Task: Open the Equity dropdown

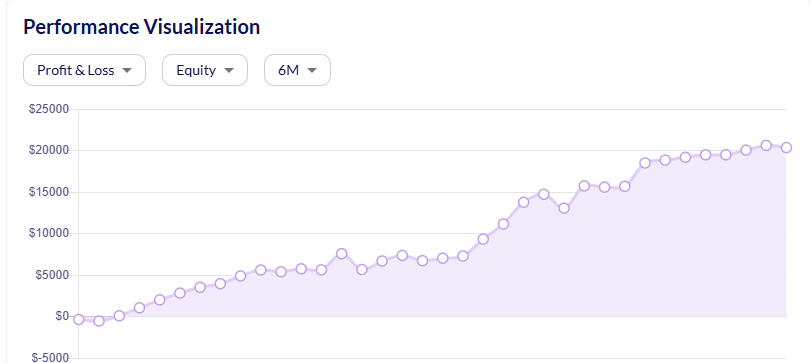Action: click(x=205, y=70)
